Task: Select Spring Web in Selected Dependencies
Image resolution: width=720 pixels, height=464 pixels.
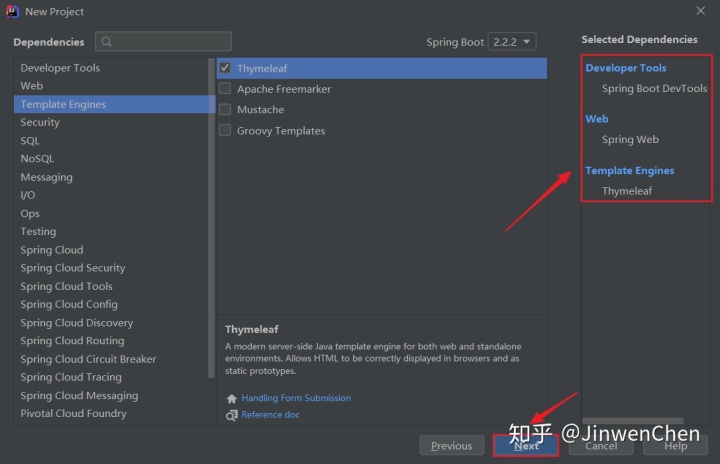Action: click(x=630, y=139)
